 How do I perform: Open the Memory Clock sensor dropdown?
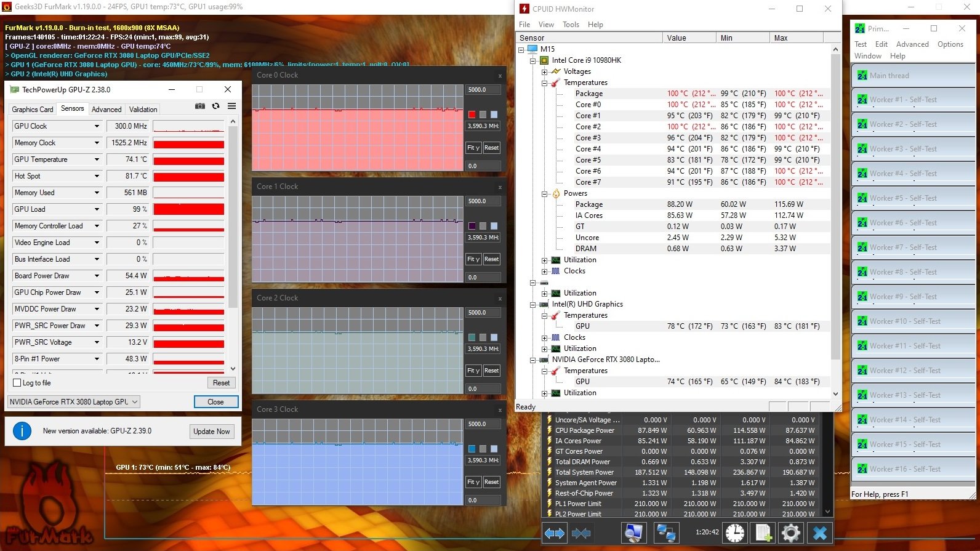97,143
